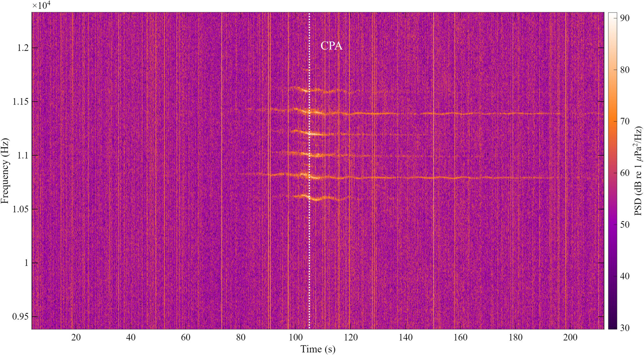Click the Frequency (Hz) axis label
Image resolution: width=644 pixels, height=355 pixels.
(5, 171)
